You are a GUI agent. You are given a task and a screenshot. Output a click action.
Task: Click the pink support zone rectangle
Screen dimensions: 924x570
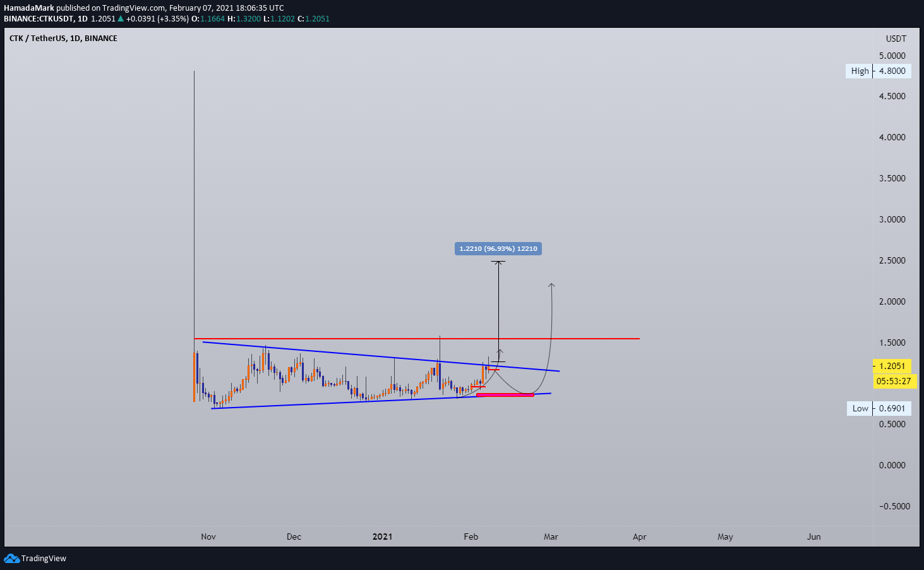click(x=505, y=395)
